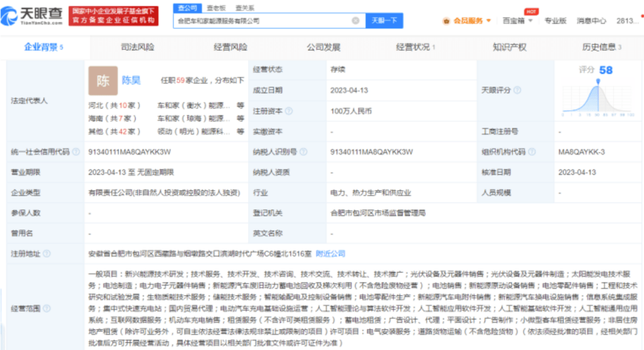Switch to 司法风险 tab
Image resolution: width=644 pixels, height=350 pixels.
(138, 47)
